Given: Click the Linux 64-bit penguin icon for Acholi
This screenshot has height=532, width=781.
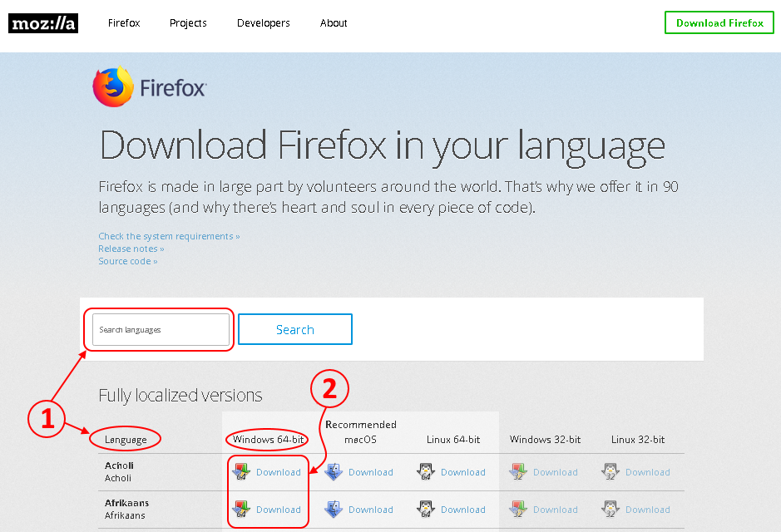Looking at the screenshot, I should [426, 472].
